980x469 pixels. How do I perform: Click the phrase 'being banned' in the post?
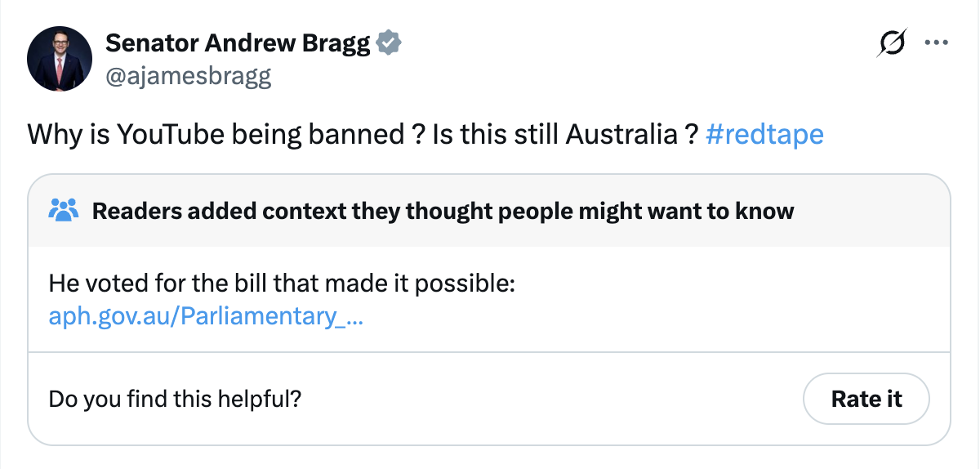pos(316,134)
